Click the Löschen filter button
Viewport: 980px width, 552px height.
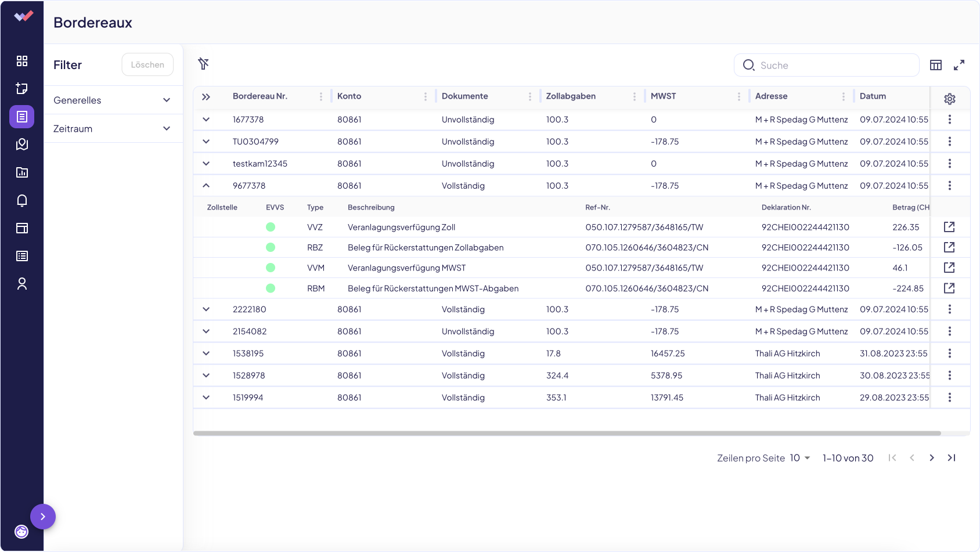[147, 65]
